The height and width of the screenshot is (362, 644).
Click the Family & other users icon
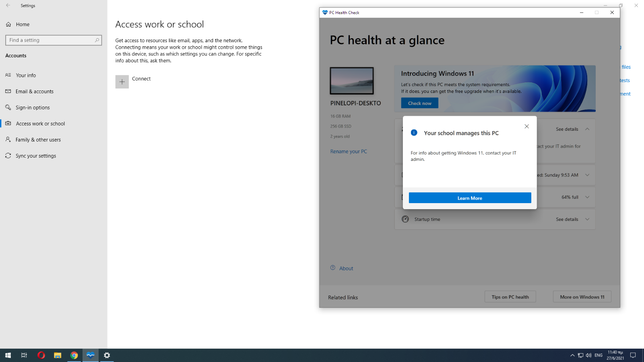(x=8, y=140)
